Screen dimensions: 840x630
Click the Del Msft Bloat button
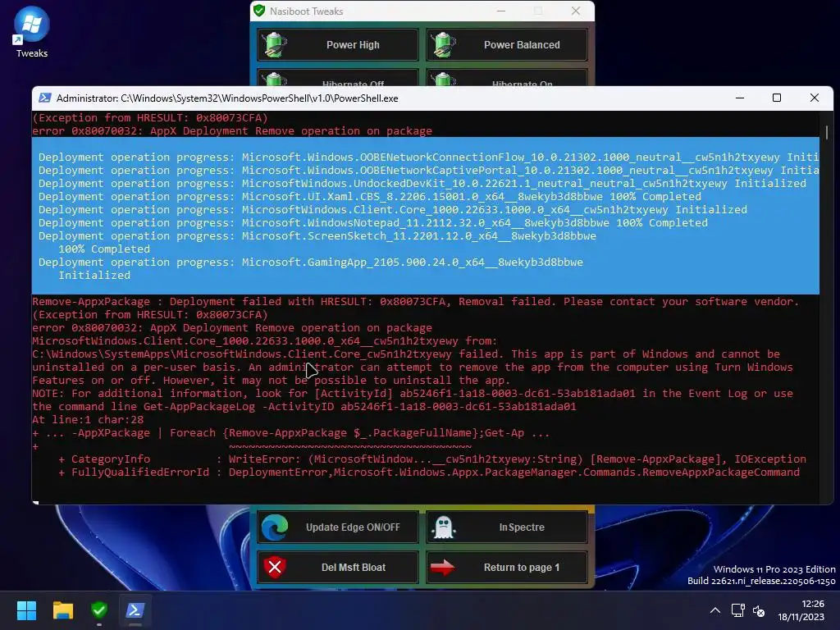pyautogui.click(x=337, y=568)
